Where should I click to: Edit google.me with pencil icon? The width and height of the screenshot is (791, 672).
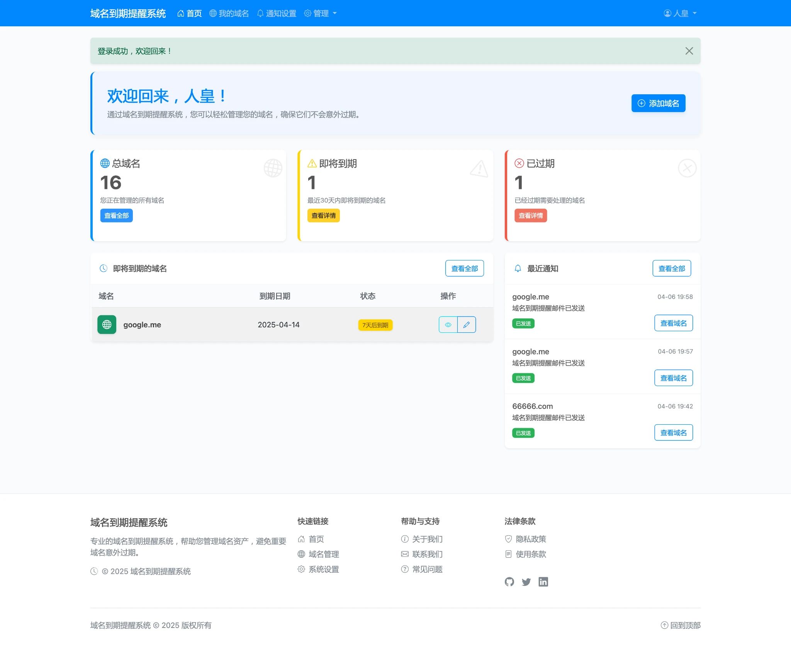pos(467,325)
